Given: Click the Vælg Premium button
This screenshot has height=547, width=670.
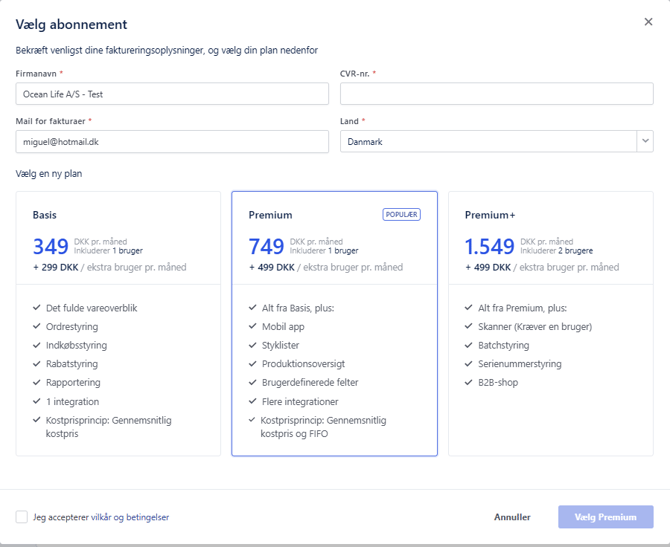Looking at the screenshot, I should point(605,517).
